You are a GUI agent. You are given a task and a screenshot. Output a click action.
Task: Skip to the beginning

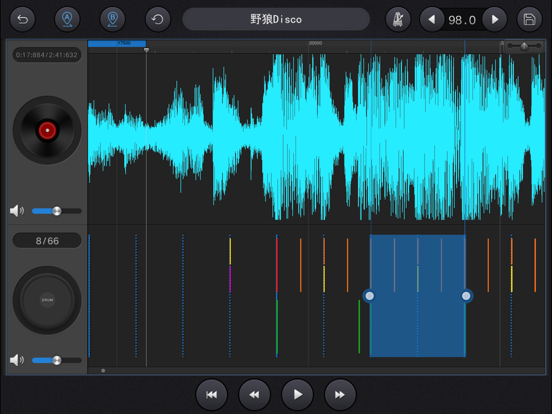[x=211, y=395]
